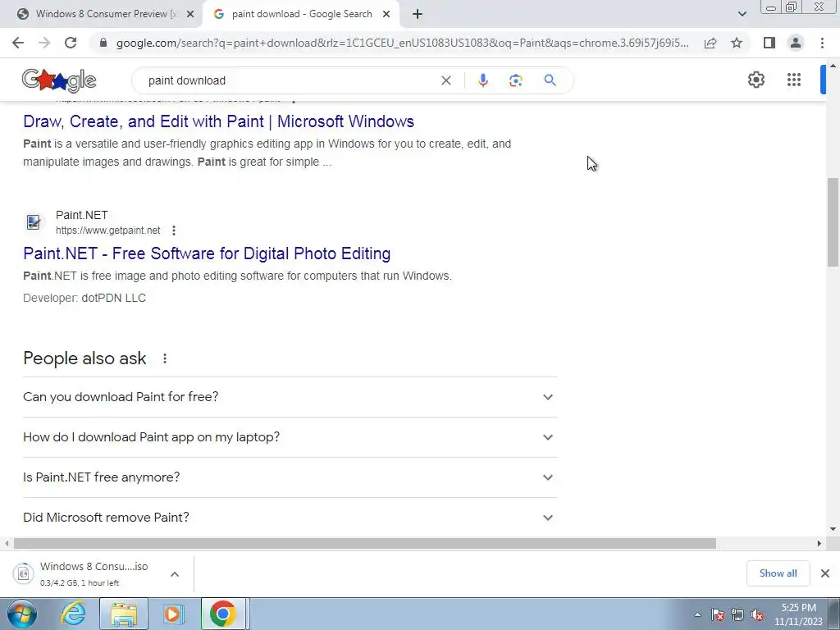Go back to the previous page

tap(18, 43)
